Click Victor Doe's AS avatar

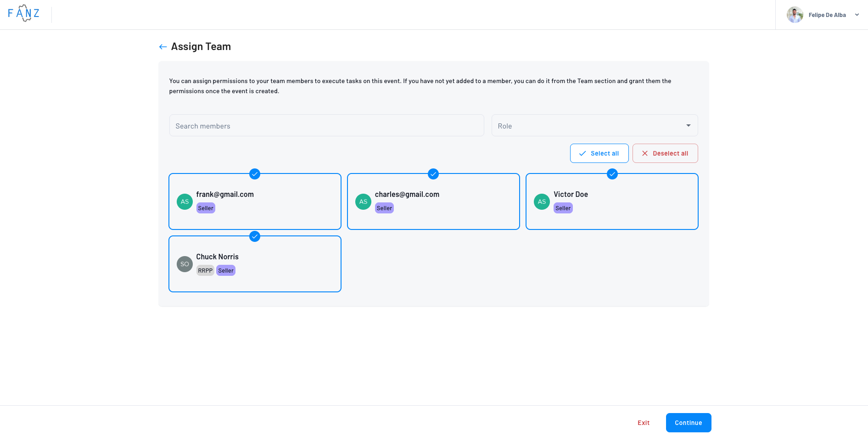coord(542,202)
